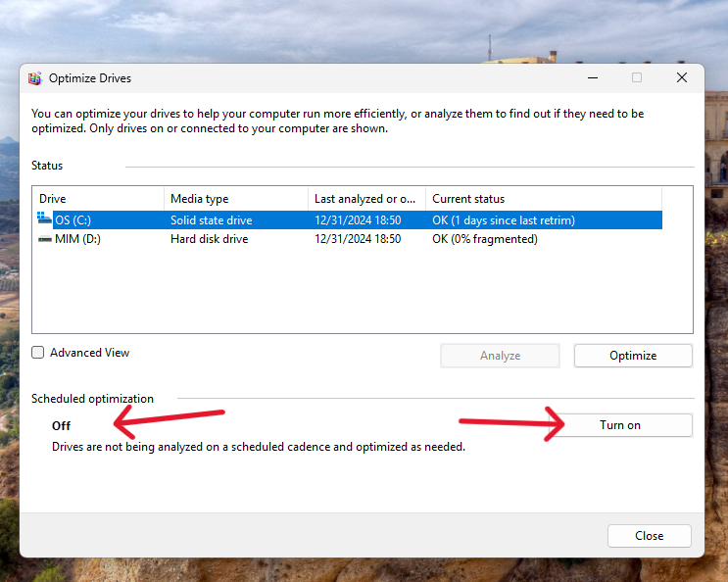728x582 pixels.
Task: Sort the list by the Drive column header
Action: (98, 199)
